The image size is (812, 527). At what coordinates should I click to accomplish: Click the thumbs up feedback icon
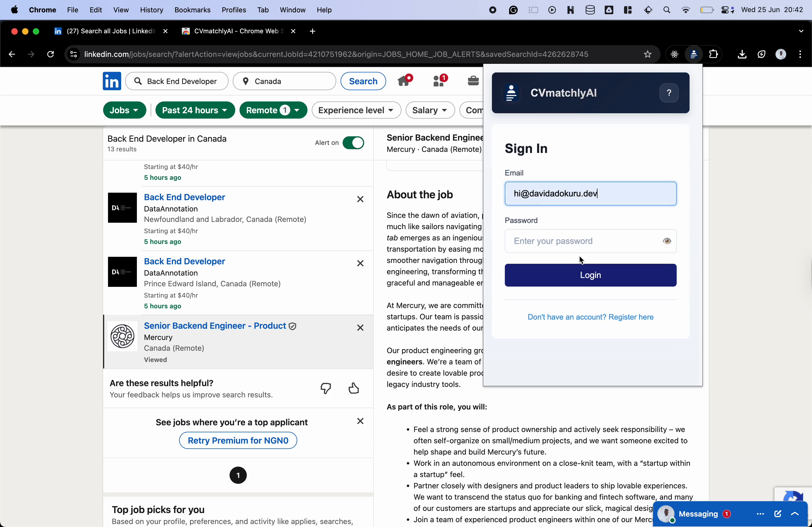(x=354, y=388)
